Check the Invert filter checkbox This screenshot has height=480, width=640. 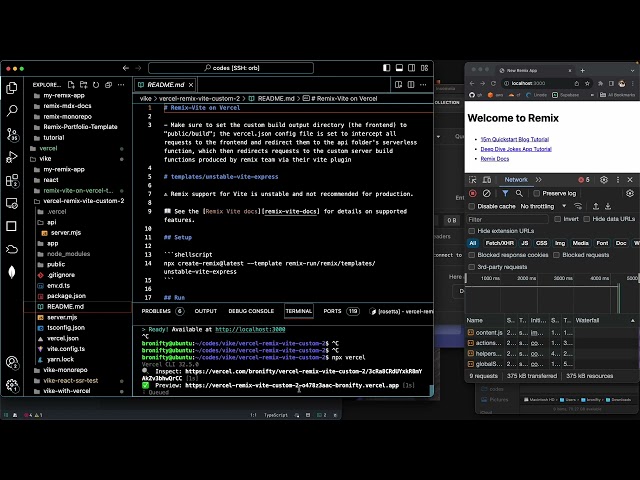557,219
